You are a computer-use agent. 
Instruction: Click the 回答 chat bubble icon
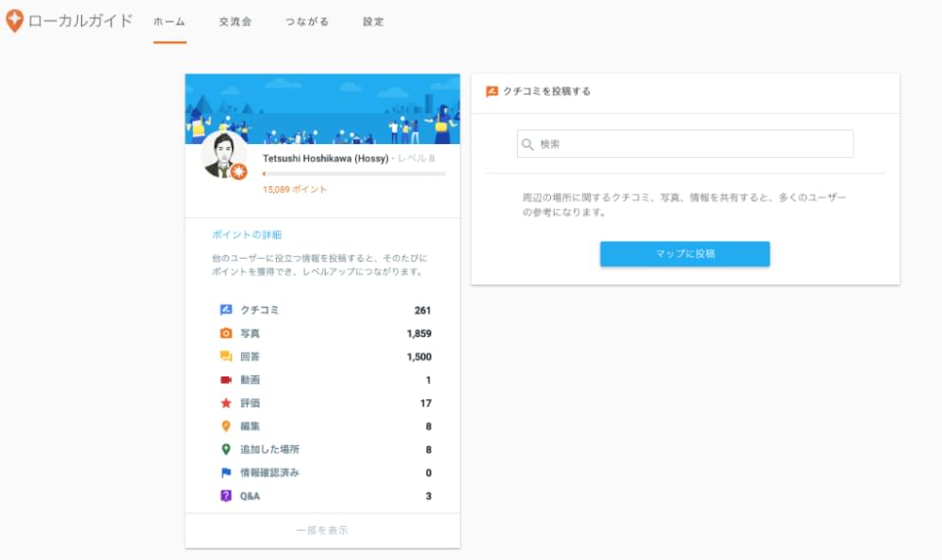click(226, 357)
